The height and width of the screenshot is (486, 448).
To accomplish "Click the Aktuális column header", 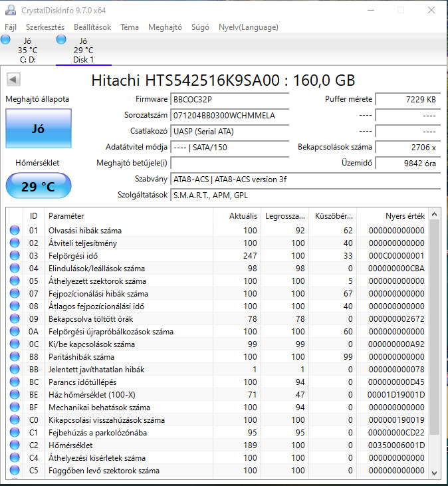I will click(x=237, y=216).
